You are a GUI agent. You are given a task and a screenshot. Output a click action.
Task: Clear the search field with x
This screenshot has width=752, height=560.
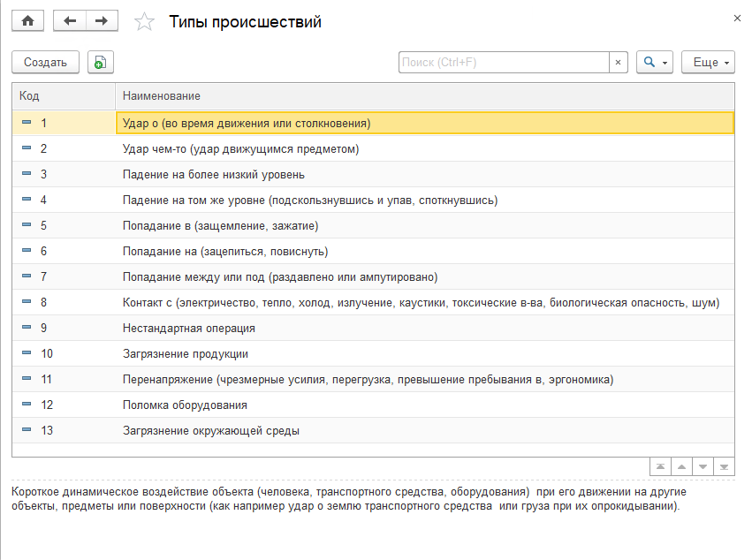click(619, 63)
